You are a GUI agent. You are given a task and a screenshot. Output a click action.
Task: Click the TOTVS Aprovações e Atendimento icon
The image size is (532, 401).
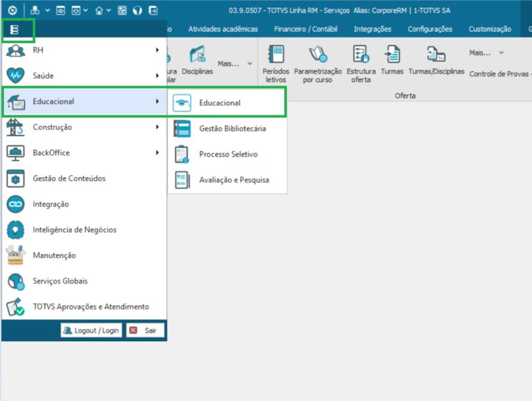[15, 307]
